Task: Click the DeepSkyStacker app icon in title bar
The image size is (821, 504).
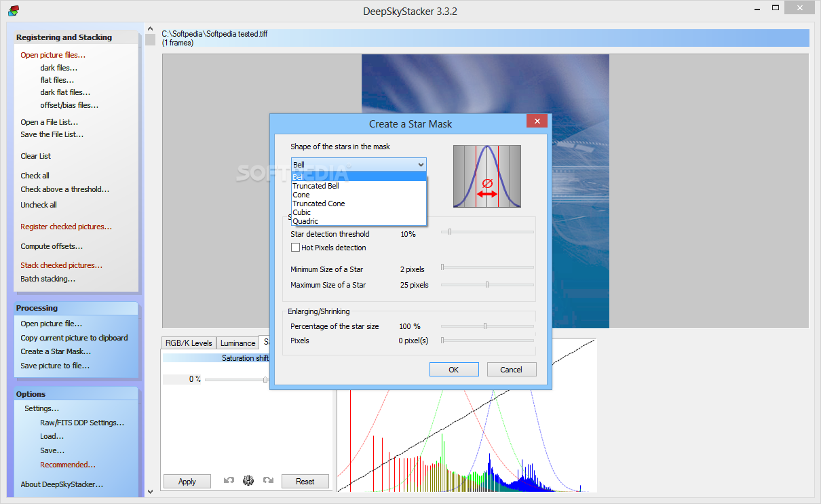Action: (x=14, y=10)
